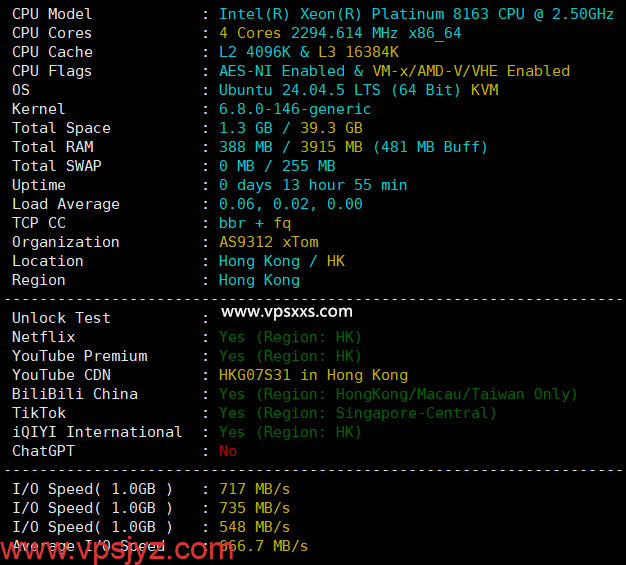Click the "TikTok" label
Image resolution: width=626 pixels, height=565 pixels.
[x=39, y=413]
